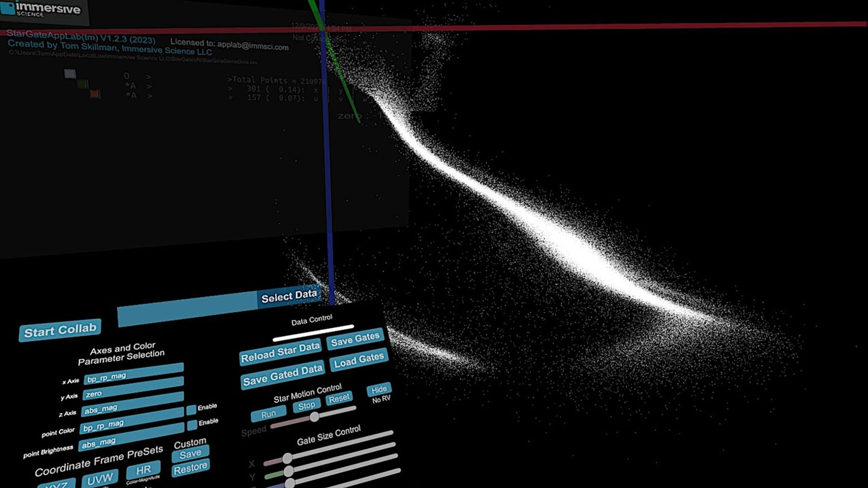
Task: Click Save Gated Data
Action: click(283, 375)
